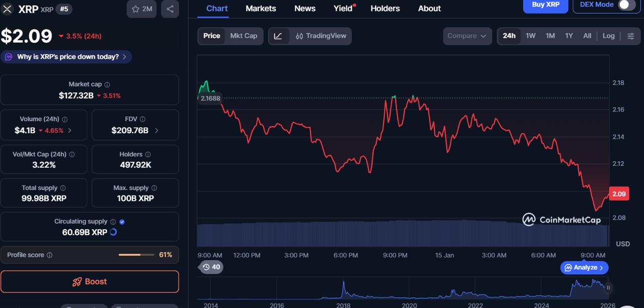Open the Holders tab
Screen dimensions: 644x308
(385, 8)
